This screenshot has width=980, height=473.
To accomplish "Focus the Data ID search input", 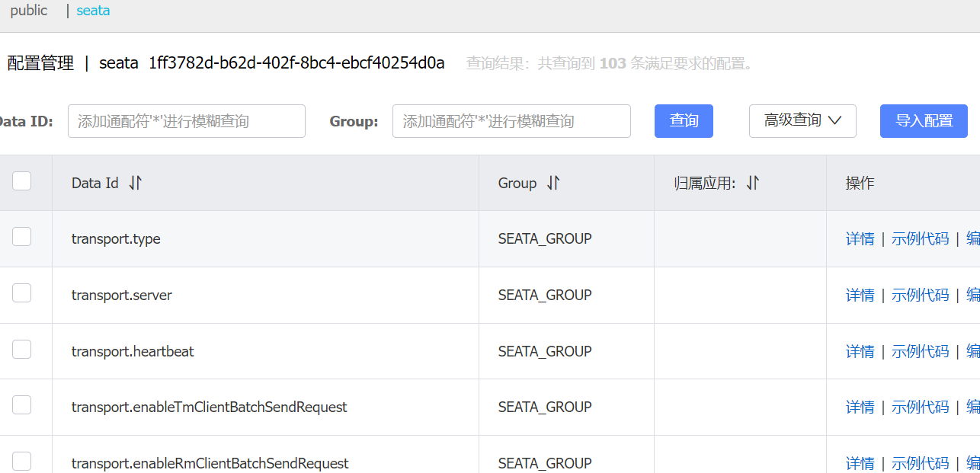I will click(x=187, y=121).
